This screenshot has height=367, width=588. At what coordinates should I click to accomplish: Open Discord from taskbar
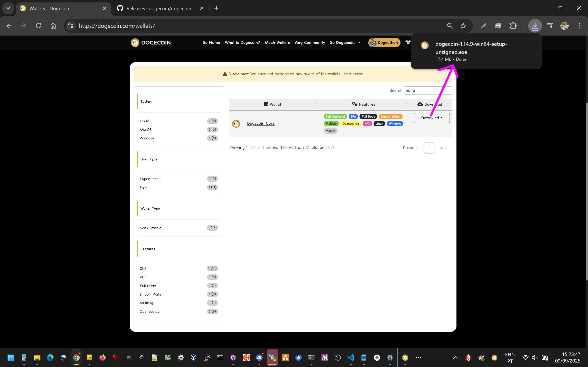tap(259, 358)
